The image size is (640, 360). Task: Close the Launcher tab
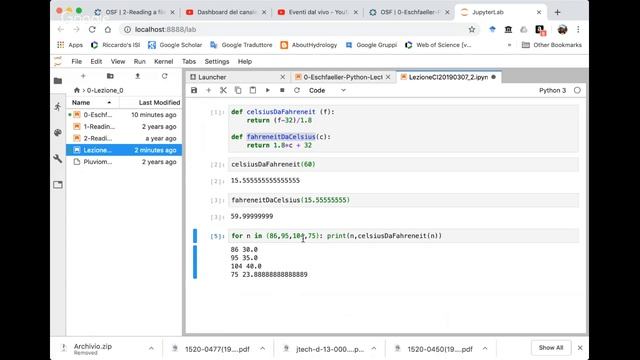[x=282, y=77]
